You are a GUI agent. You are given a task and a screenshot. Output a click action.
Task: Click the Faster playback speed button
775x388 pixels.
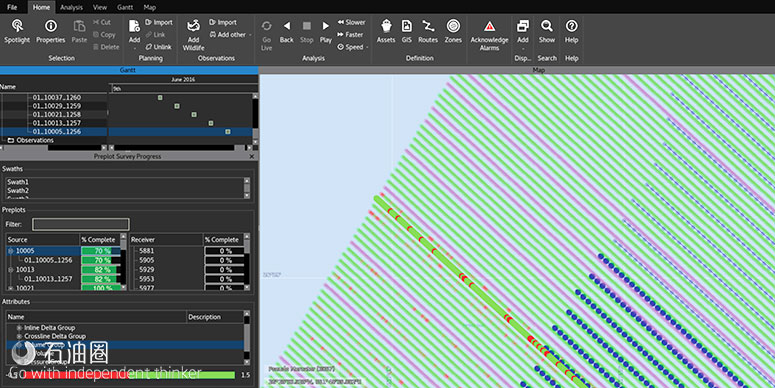pos(350,35)
